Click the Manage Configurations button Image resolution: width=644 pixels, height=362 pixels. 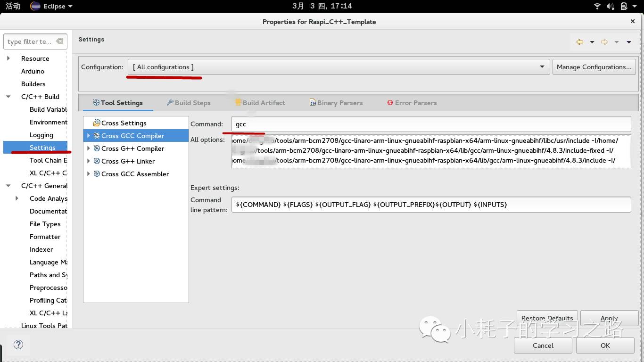tap(594, 67)
